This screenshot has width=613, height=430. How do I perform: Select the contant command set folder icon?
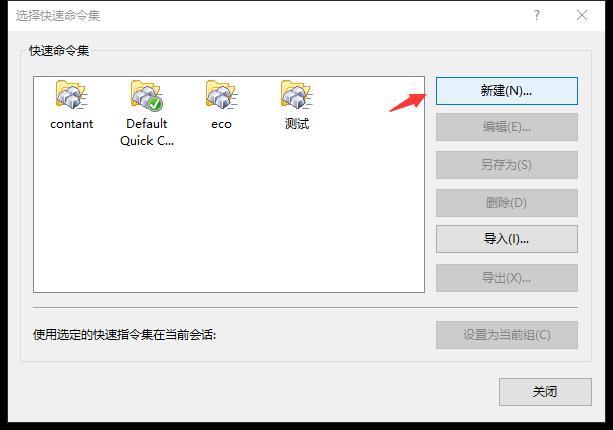(x=71, y=95)
